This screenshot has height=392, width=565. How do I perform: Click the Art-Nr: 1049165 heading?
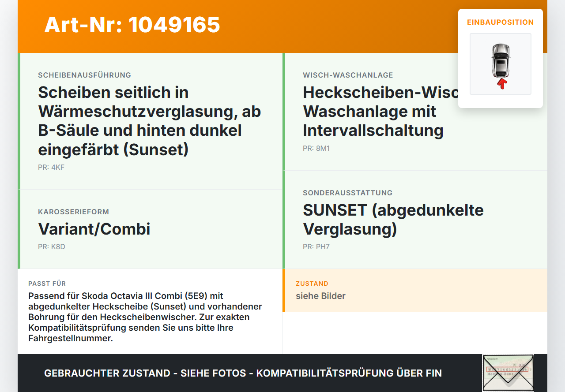coord(132,25)
